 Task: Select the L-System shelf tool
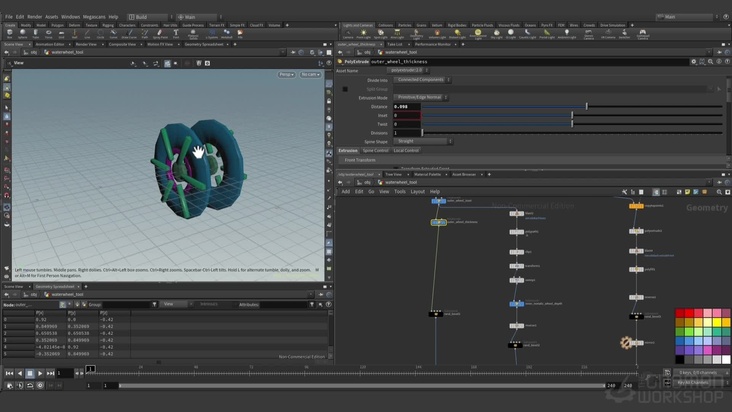212,34
